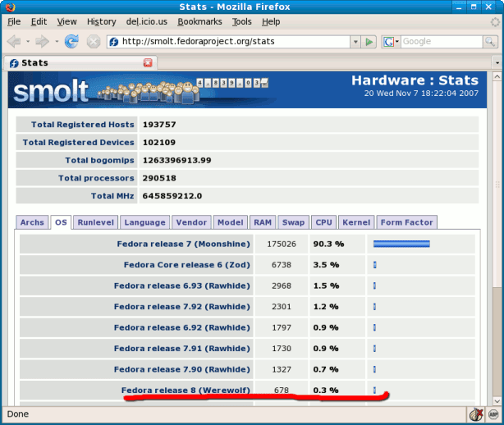Open the Bookmarks menu
This screenshot has width=504, height=425.
coord(199,21)
